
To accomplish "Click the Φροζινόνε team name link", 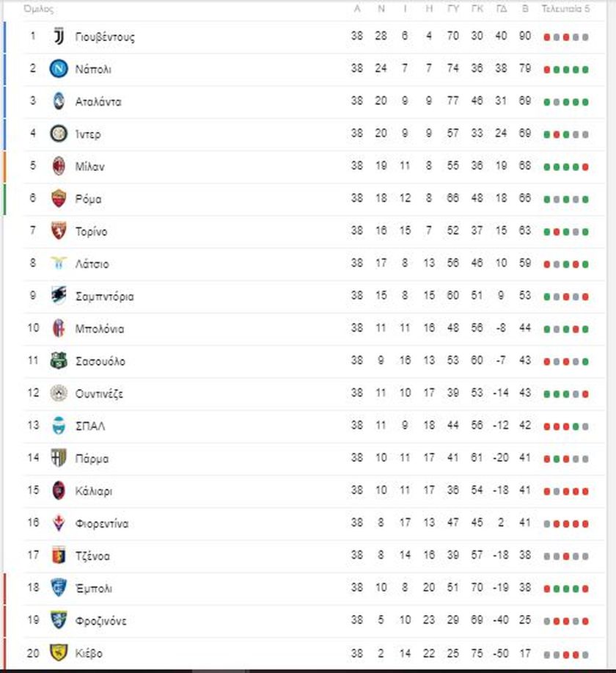I will pos(100,621).
